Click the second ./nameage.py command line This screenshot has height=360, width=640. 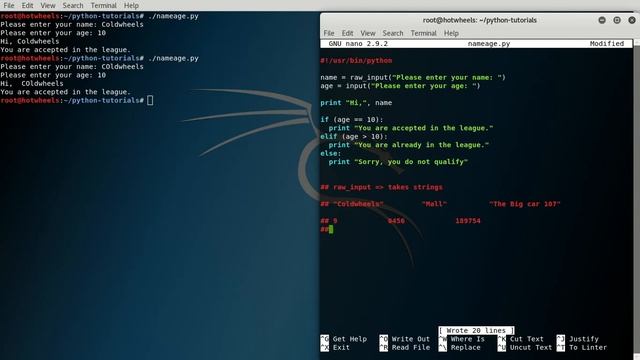pyautogui.click(x=99, y=58)
